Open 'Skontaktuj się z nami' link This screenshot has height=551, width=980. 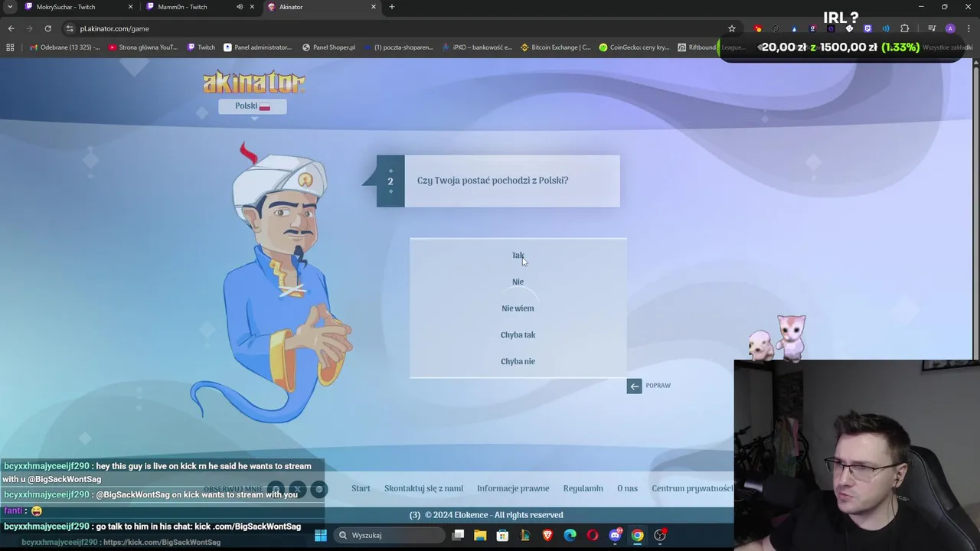(423, 488)
